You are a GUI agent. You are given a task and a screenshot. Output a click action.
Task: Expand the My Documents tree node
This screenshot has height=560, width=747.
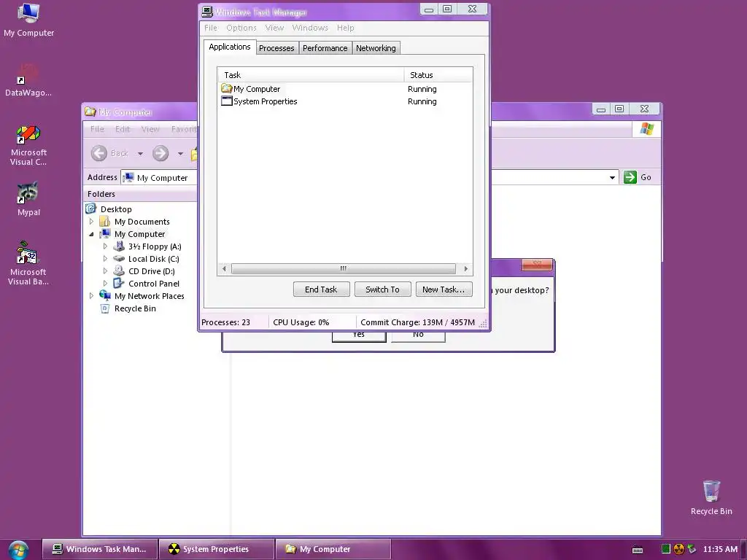tap(91, 222)
